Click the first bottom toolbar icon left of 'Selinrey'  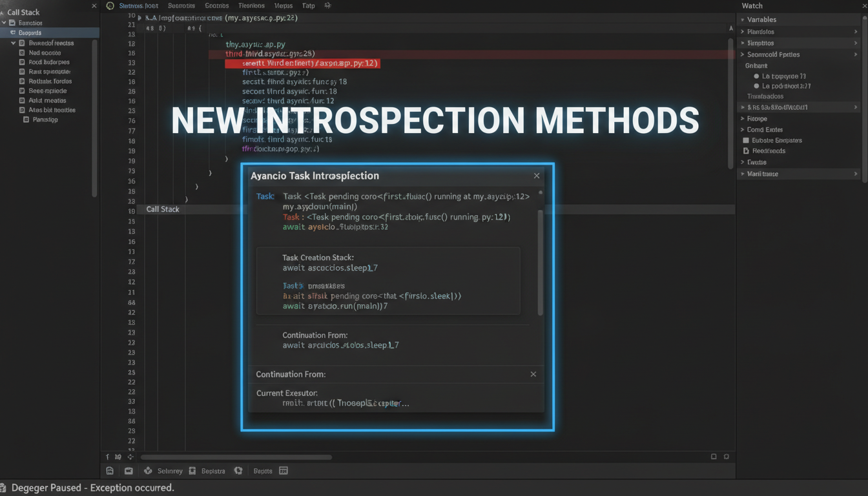tap(110, 471)
